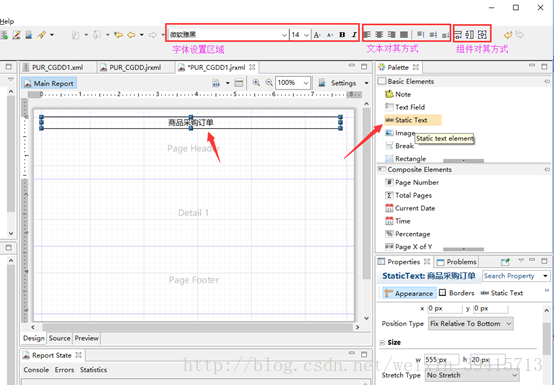Viewport: 554px width, 385px height.
Task: Open the Statistics tab in Report State
Action: click(93, 370)
